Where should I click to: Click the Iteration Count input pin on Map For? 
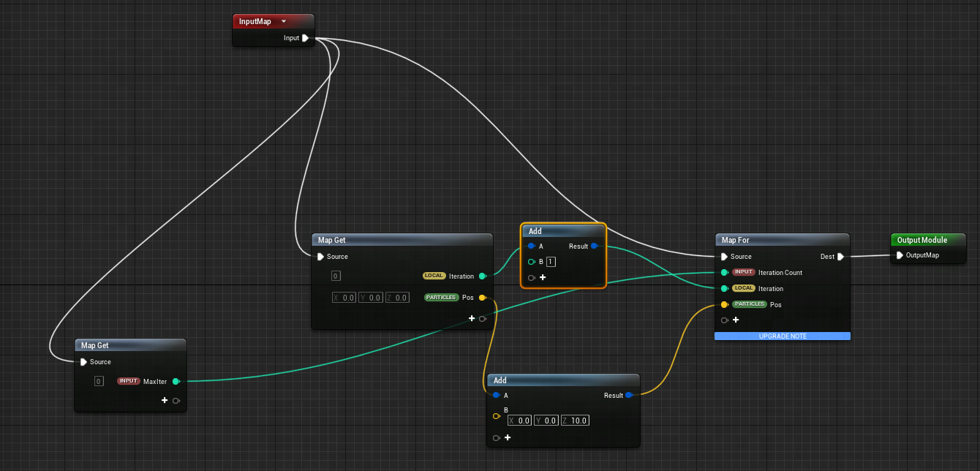tap(724, 273)
